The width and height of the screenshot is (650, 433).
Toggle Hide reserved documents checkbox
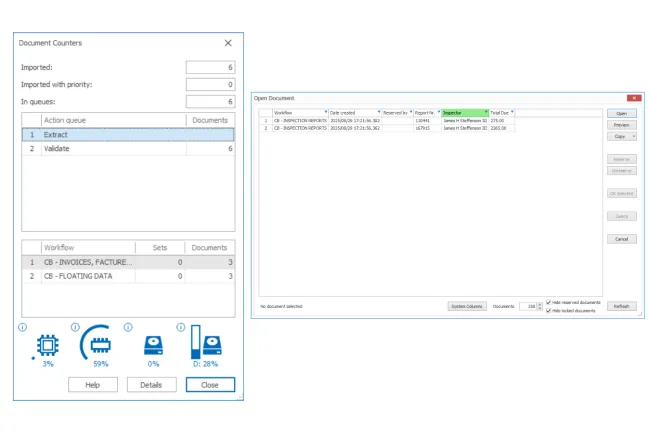548,302
